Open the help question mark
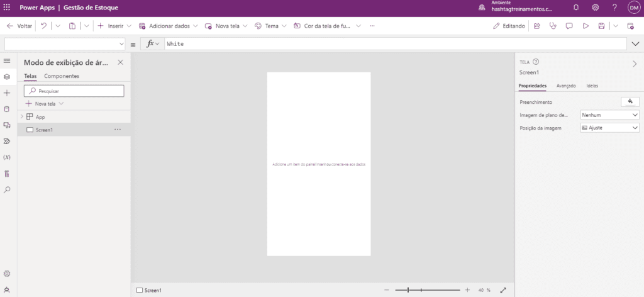Image resolution: width=644 pixels, height=297 pixels. click(x=614, y=8)
